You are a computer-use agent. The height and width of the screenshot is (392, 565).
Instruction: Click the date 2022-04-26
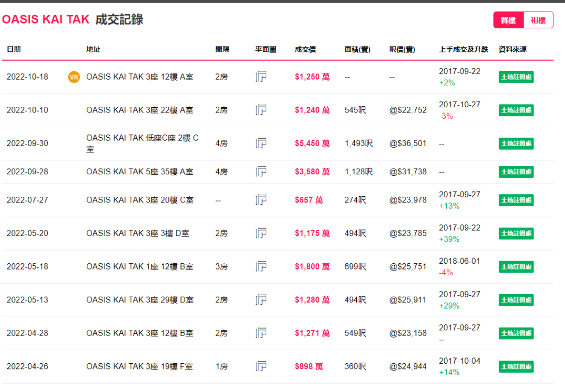click(27, 366)
